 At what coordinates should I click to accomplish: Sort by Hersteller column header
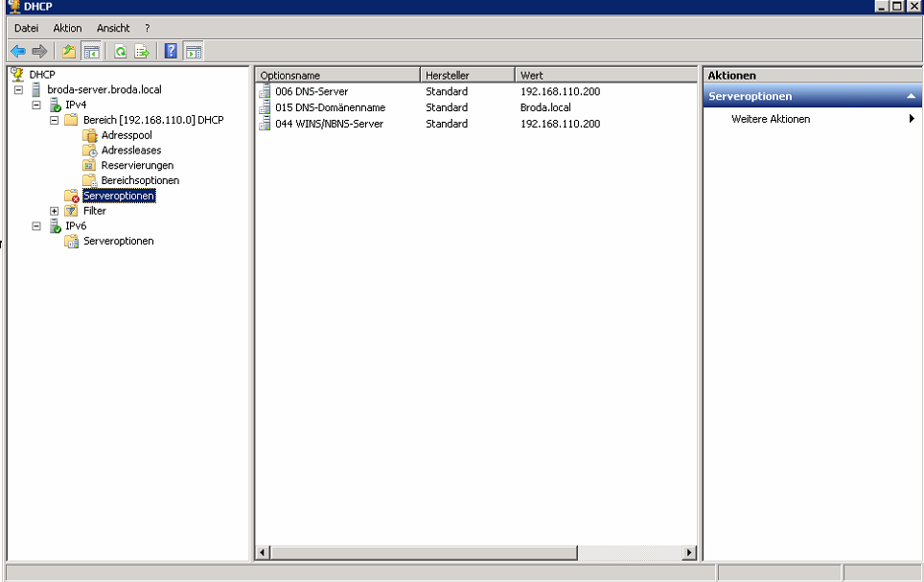(x=468, y=75)
